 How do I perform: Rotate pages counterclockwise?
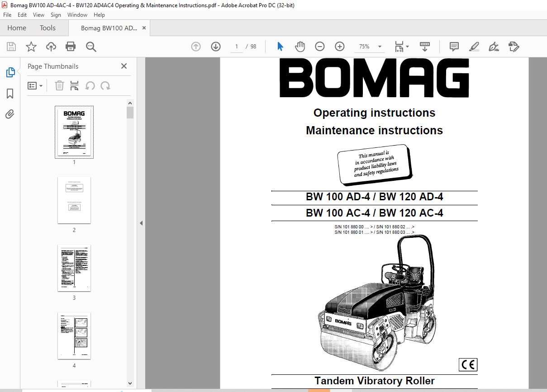pyautogui.click(x=90, y=85)
